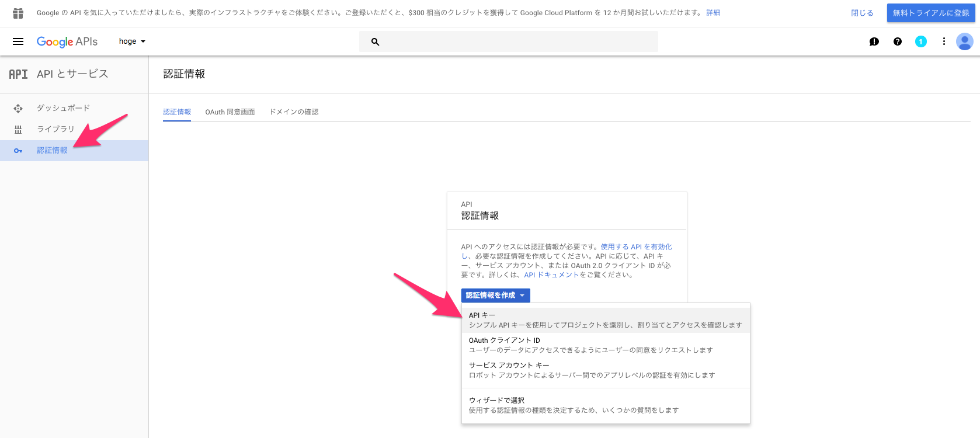Open the hamburger navigation menu
This screenshot has width=980, height=438.
point(18,41)
